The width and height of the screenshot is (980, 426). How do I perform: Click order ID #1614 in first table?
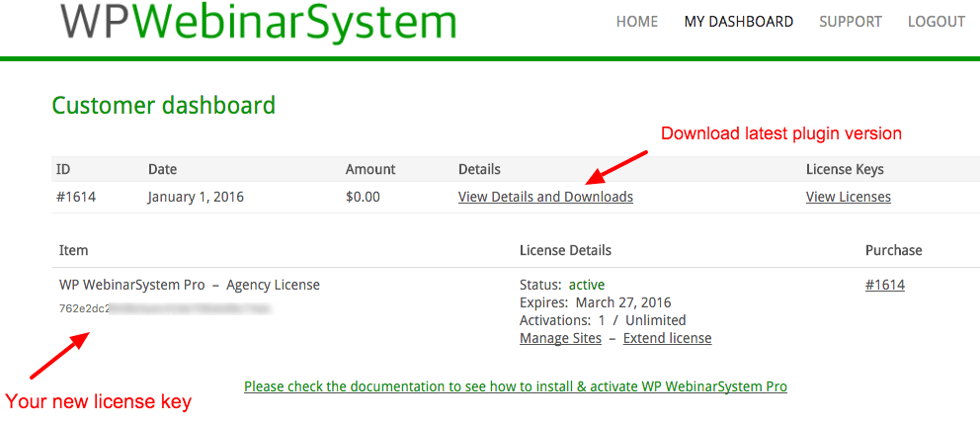coord(76,197)
